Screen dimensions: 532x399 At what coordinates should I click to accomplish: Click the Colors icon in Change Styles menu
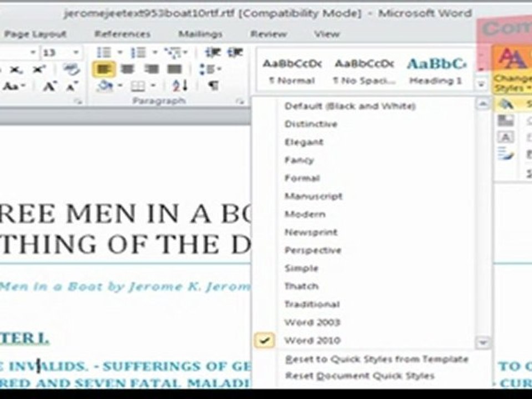pos(505,120)
